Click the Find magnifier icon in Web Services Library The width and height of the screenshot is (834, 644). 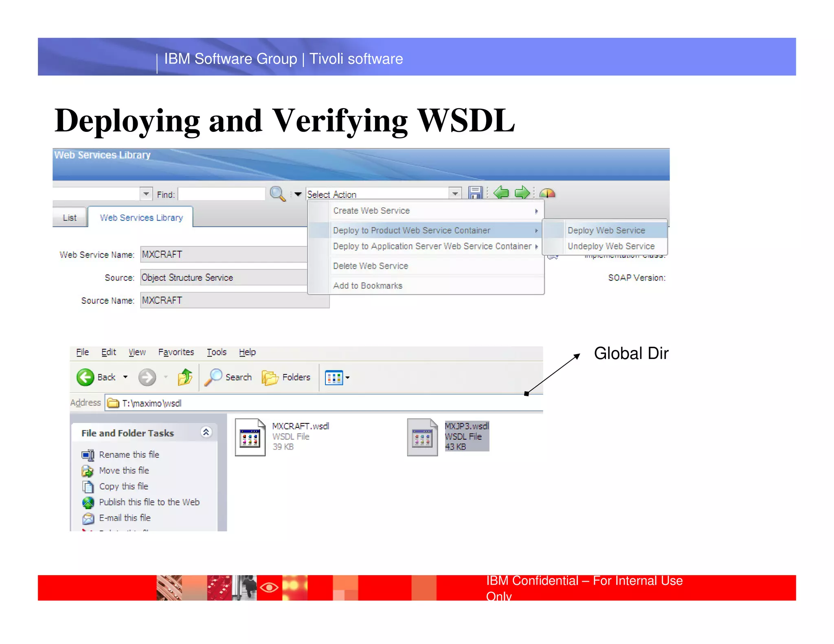pos(278,193)
